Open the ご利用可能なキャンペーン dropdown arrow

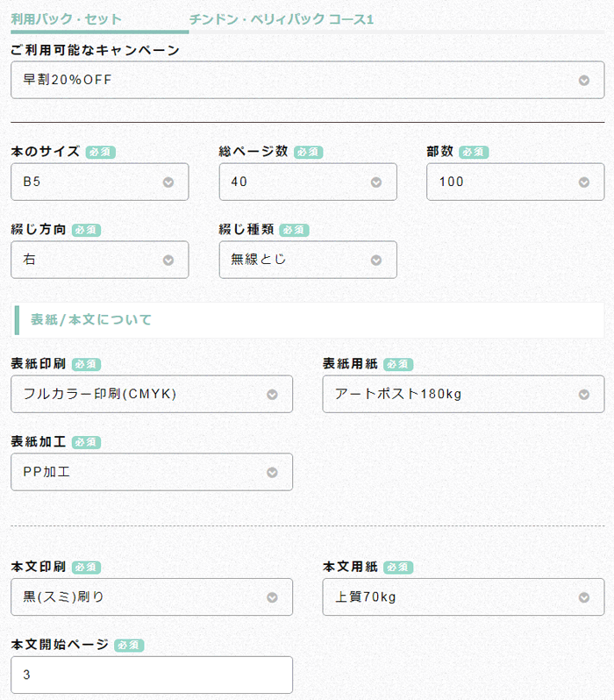tap(583, 81)
